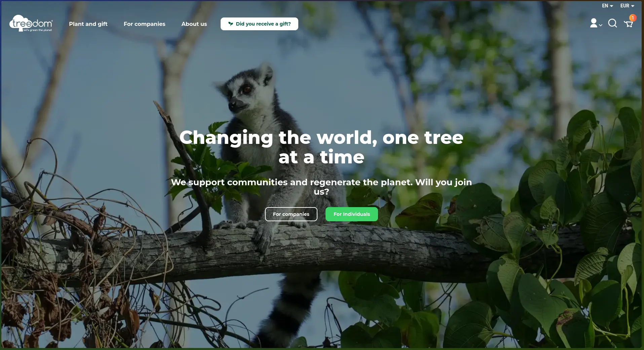Open the EUR currency dropdown

pos(627,6)
